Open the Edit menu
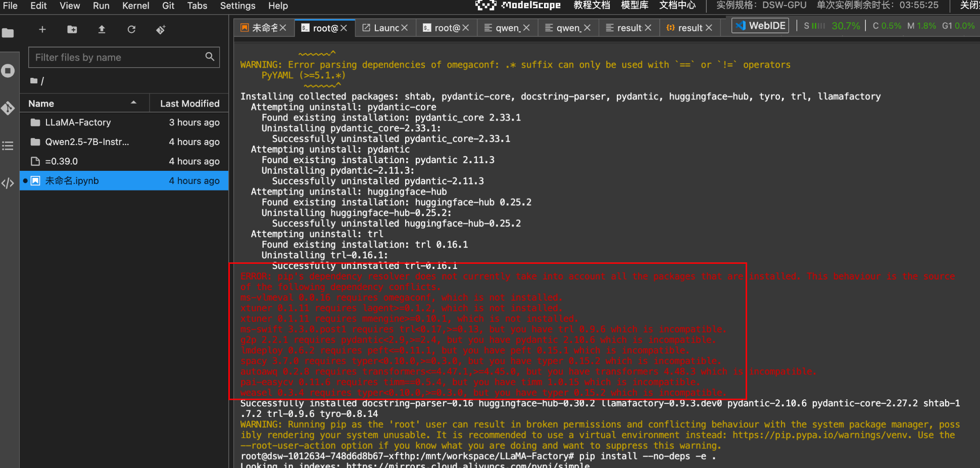 pyautogui.click(x=38, y=6)
